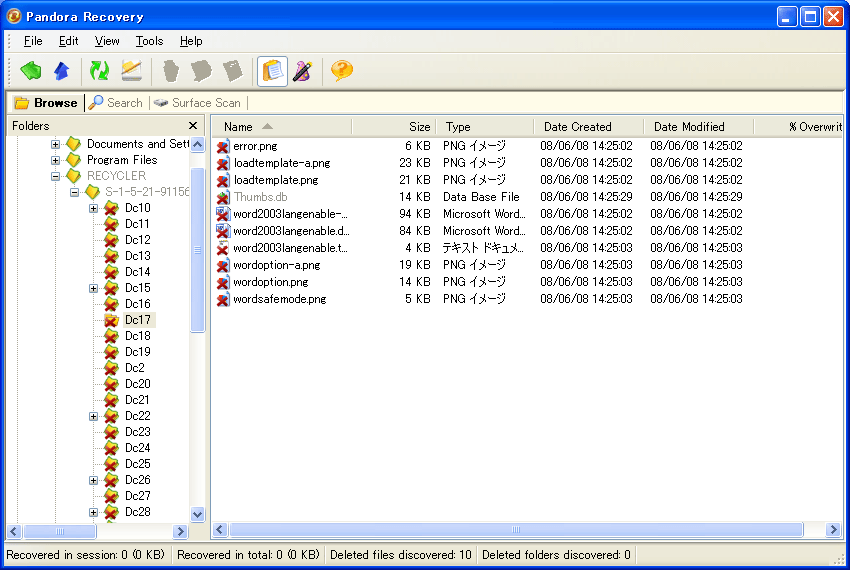The width and height of the screenshot is (850, 570).
Task: Click the deleted file icon of error.png
Action: click(222, 146)
